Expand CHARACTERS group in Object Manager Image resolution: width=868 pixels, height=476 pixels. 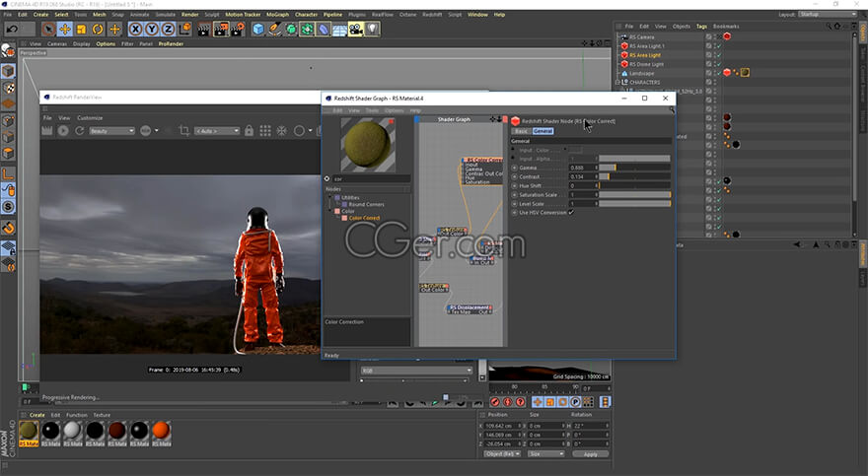click(x=617, y=83)
